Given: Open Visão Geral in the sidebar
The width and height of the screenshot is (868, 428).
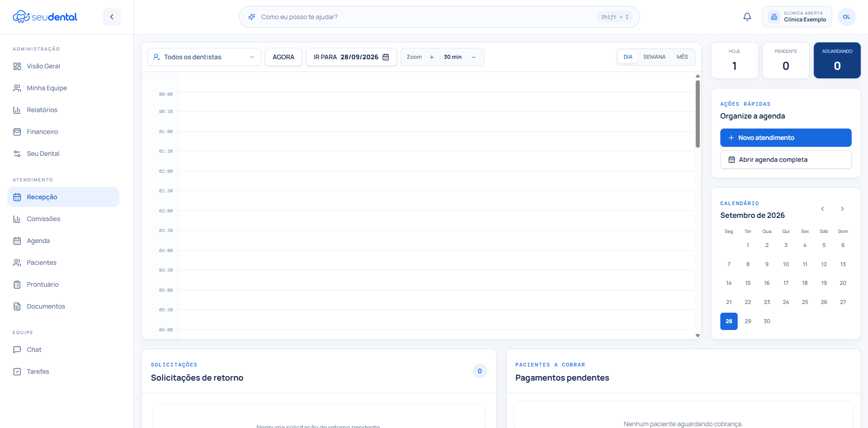Looking at the screenshot, I should (x=63, y=66).
